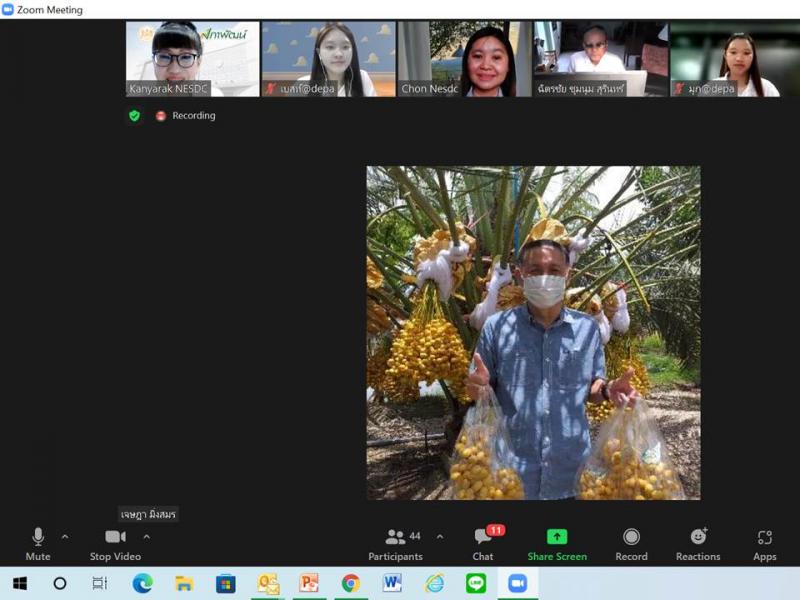
Task: Switch to Google Chrome on the taskbar
Action: pyautogui.click(x=351, y=583)
